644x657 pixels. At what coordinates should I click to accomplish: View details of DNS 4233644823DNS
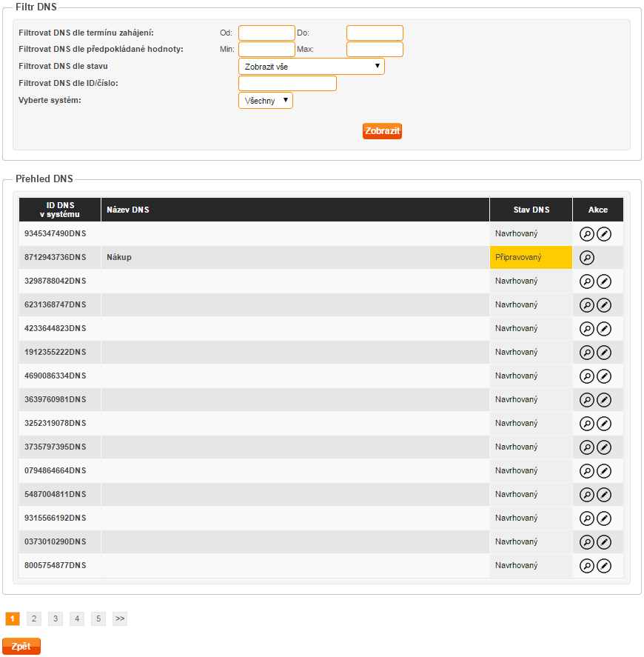coord(587,329)
